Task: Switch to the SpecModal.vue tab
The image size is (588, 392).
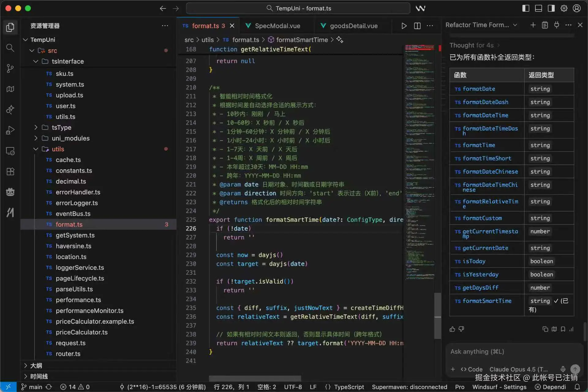Action: (277, 26)
